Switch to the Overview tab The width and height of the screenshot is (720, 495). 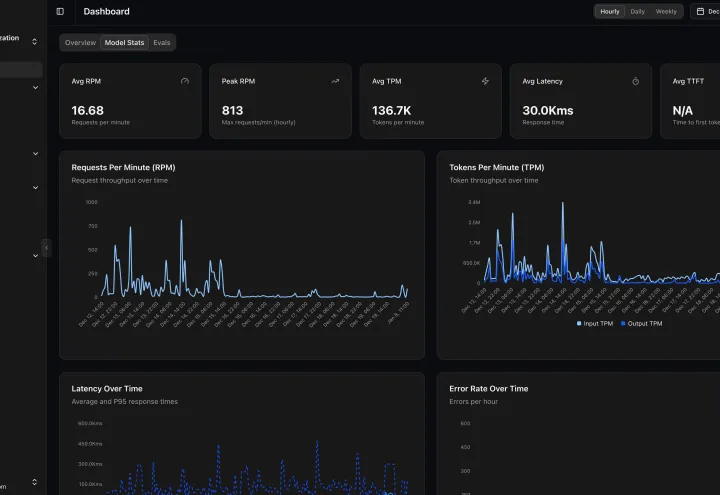pos(80,43)
